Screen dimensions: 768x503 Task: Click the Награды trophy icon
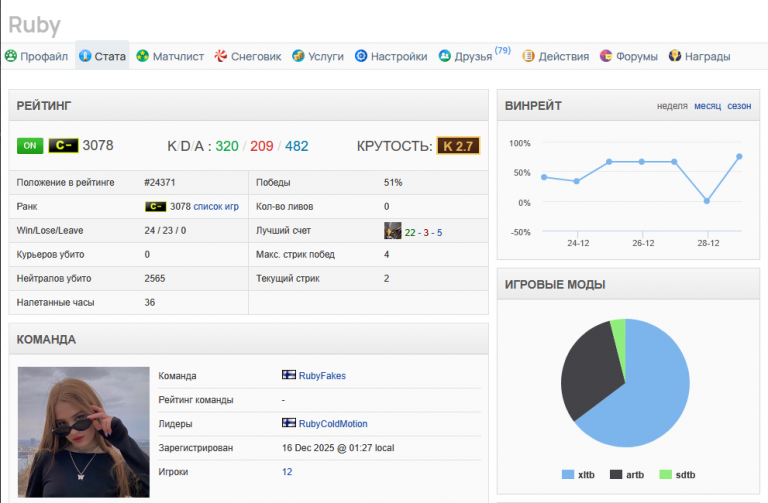(x=675, y=56)
